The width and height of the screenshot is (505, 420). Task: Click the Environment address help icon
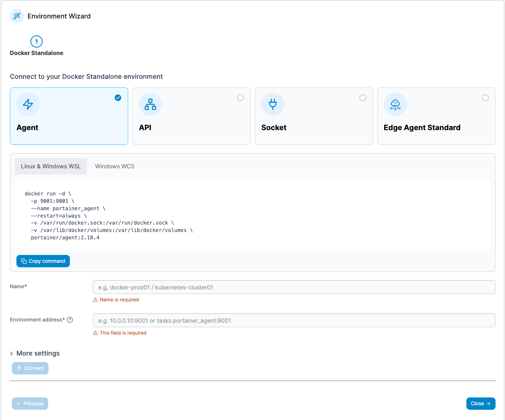70,320
